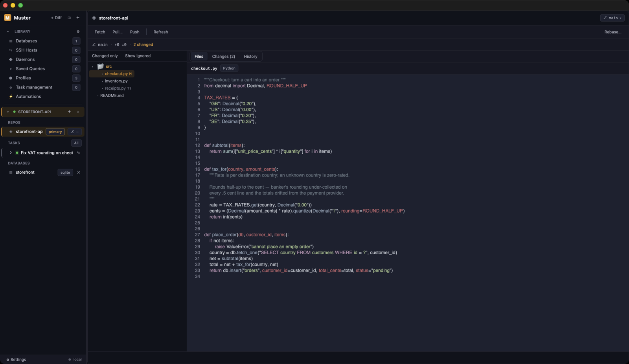Click the edit pencil on Fix VAT task

[78, 153]
